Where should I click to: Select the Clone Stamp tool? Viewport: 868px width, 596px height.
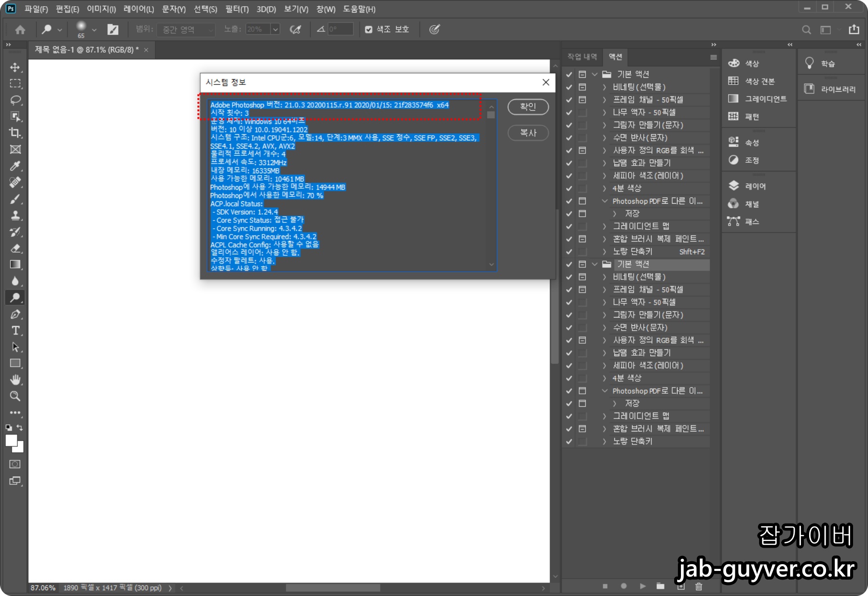15,215
